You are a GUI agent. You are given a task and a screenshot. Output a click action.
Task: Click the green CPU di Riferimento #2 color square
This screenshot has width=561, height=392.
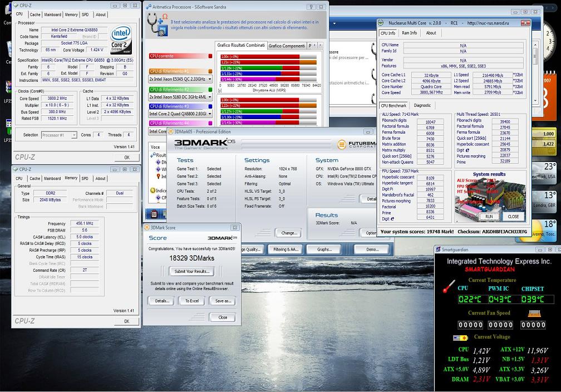pos(210,90)
